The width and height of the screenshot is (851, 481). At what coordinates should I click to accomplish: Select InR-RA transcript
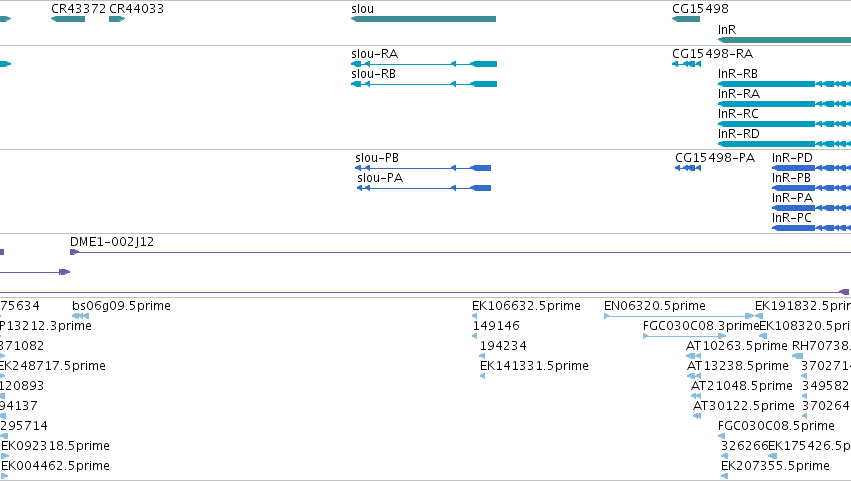coord(784,104)
